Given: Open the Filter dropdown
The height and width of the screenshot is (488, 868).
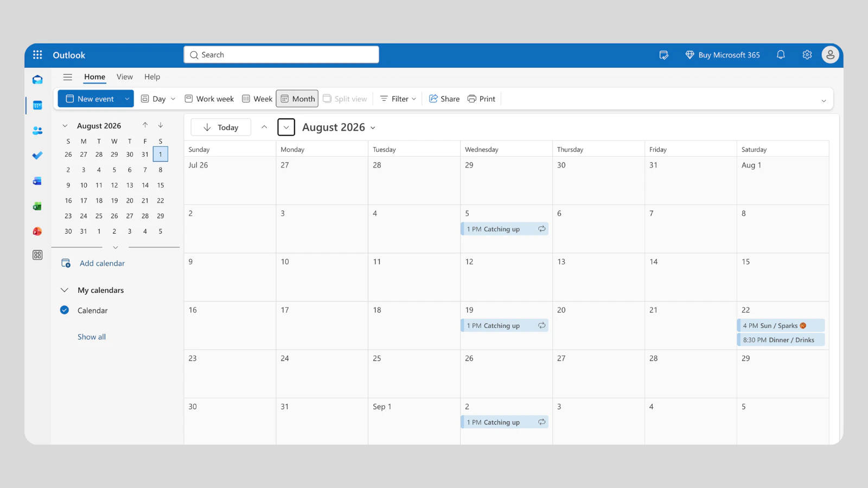Looking at the screenshot, I should [x=398, y=99].
